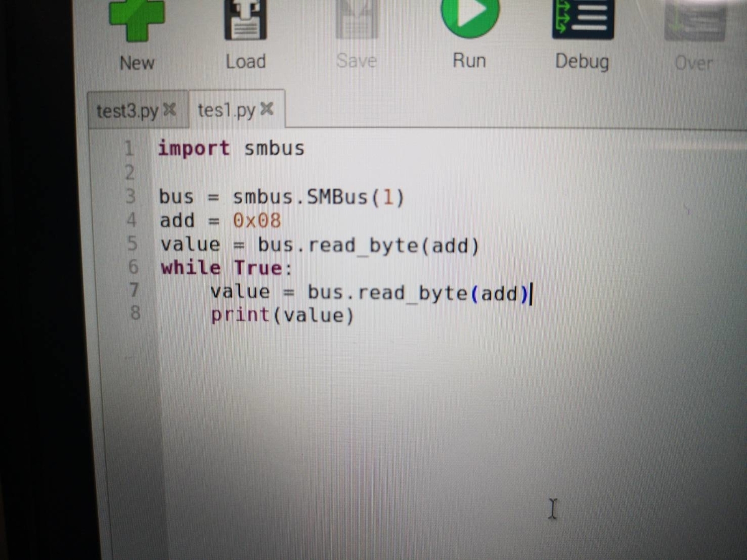The height and width of the screenshot is (560, 747).
Task: Click line number 8 in the gutter
Action: point(136,313)
